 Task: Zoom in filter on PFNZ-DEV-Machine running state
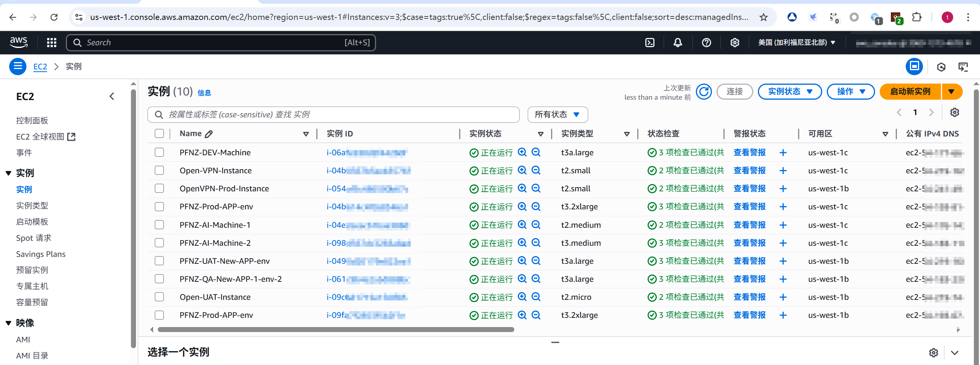[522, 152]
